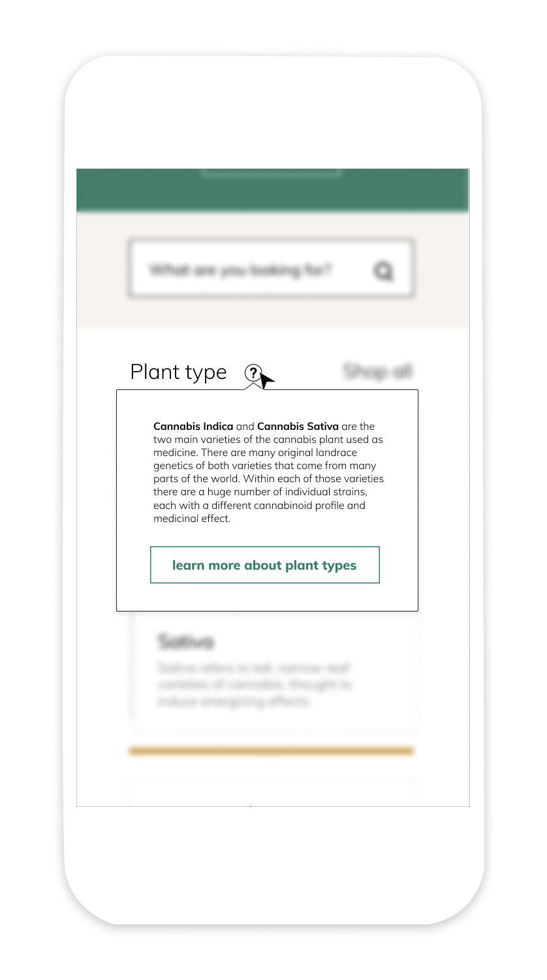Viewport: 547px width, 980px height.
Task: Click the question mark help icon beside Plant type
Action: [x=253, y=372]
